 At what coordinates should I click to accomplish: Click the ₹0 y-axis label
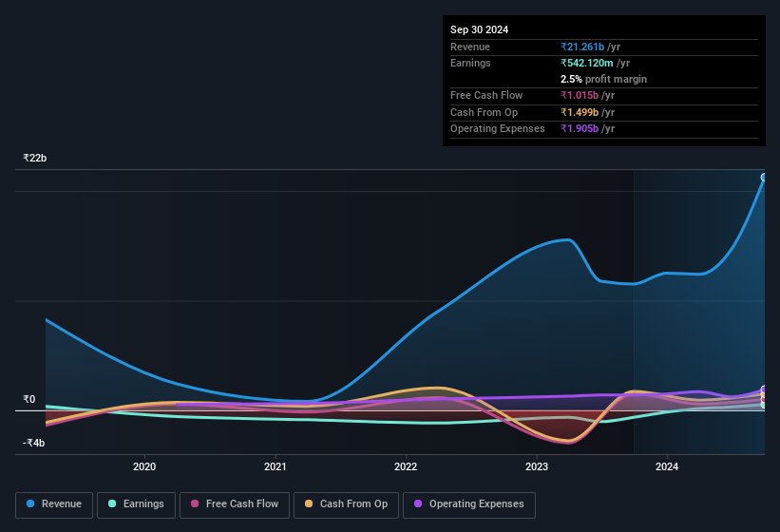point(29,399)
